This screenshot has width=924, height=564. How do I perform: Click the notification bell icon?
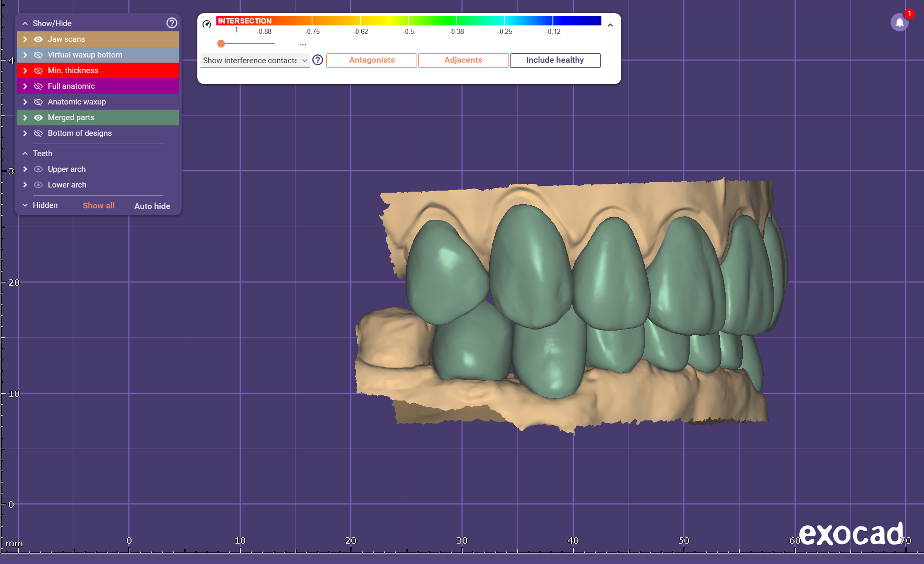point(899,22)
